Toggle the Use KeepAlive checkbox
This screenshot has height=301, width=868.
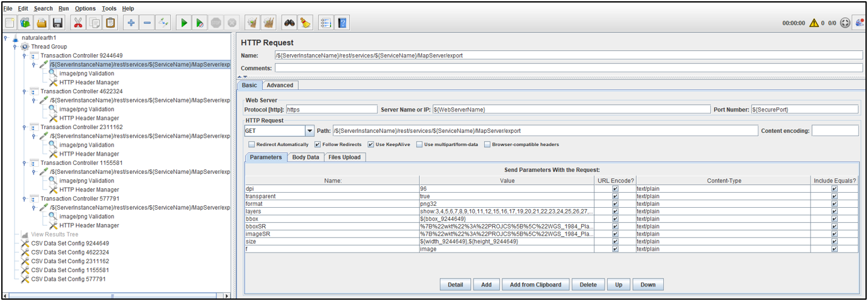[x=371, y=144]
